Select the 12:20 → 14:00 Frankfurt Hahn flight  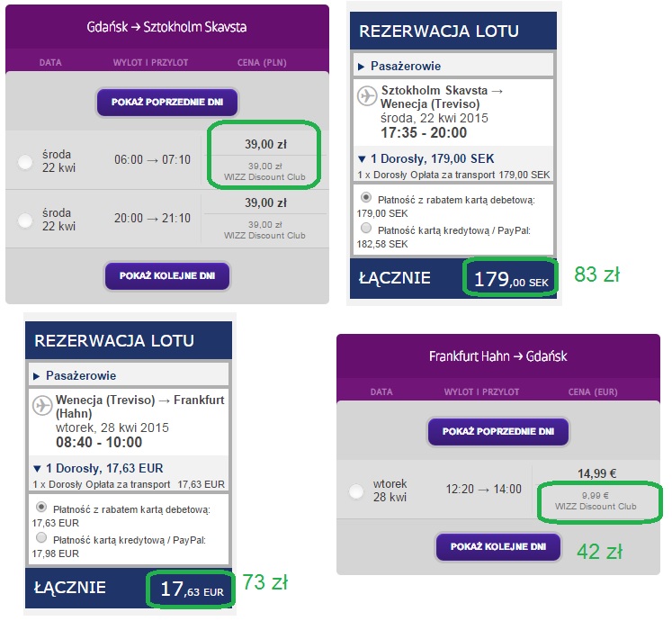point(356,491)
